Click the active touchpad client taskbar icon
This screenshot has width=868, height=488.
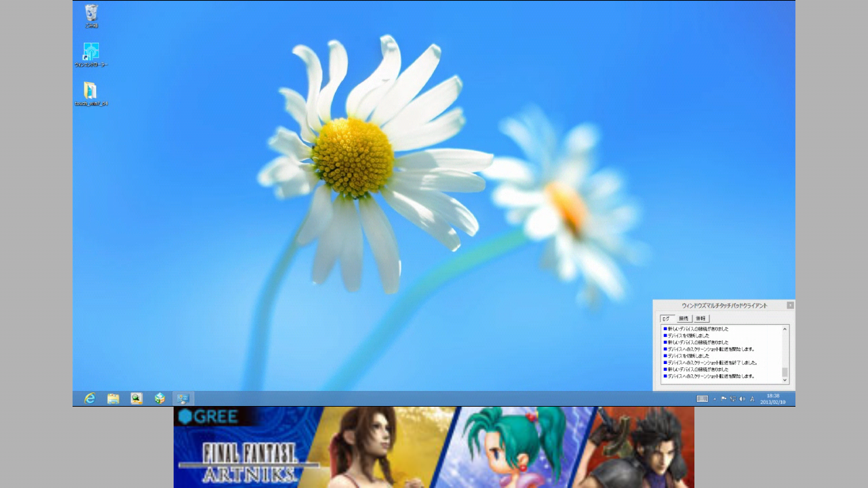(x=183, y=399)
